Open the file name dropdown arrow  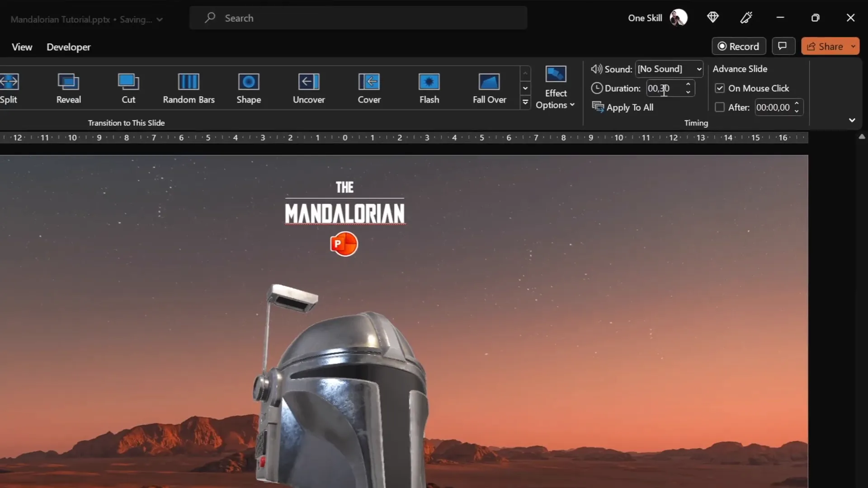click(x=160, y=19)
